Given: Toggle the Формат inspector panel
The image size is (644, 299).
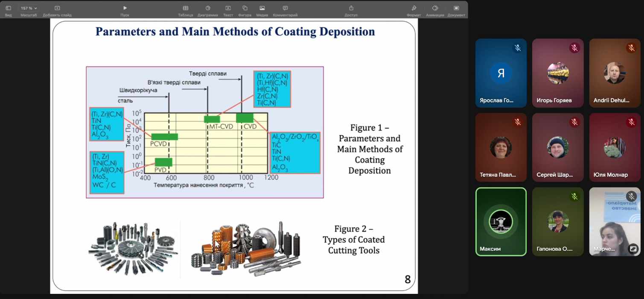Looking at the screenshot, I should (414, 8).
